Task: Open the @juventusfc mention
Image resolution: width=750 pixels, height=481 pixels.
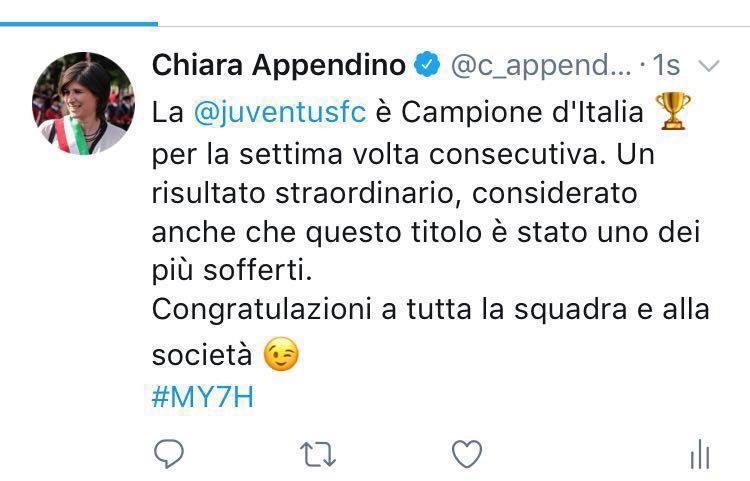Action: pyautogui.click(x=279, y=113)
